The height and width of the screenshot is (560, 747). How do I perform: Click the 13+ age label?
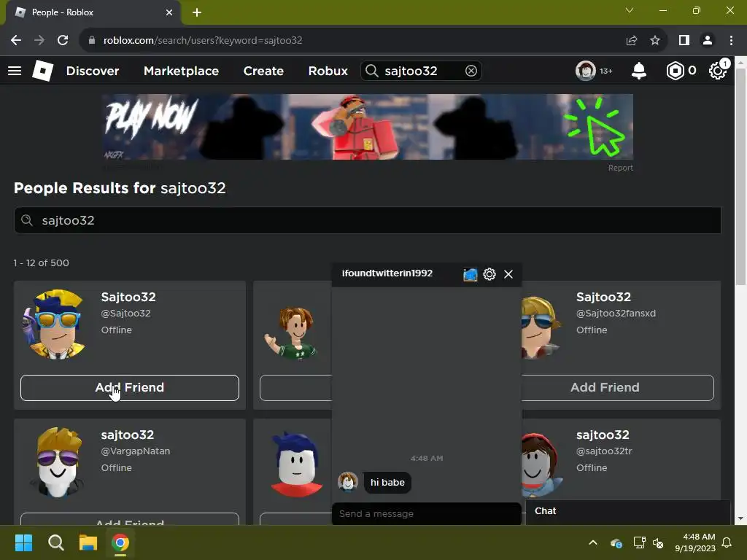click(605, 71)
